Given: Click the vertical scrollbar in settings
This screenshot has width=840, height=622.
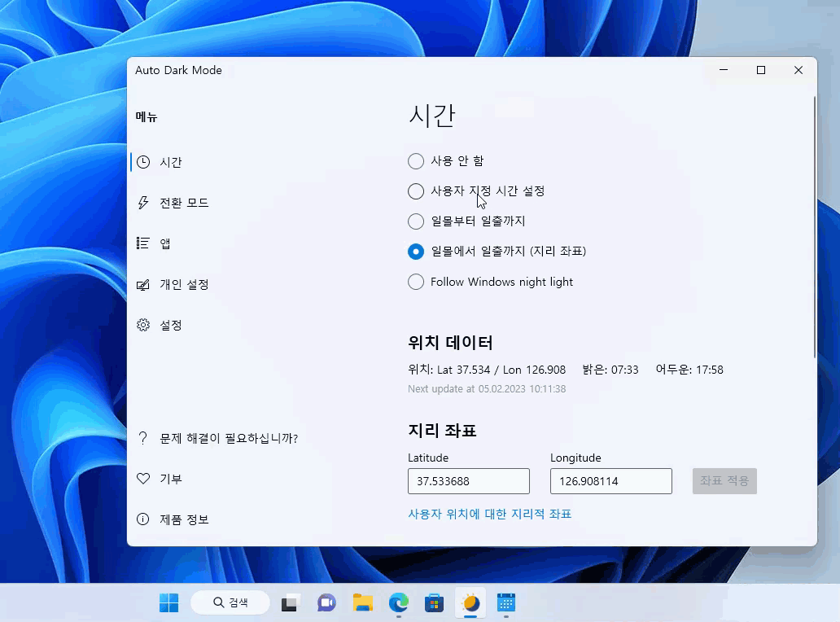Looking at the screenshot, I should (x=814, y=228).
